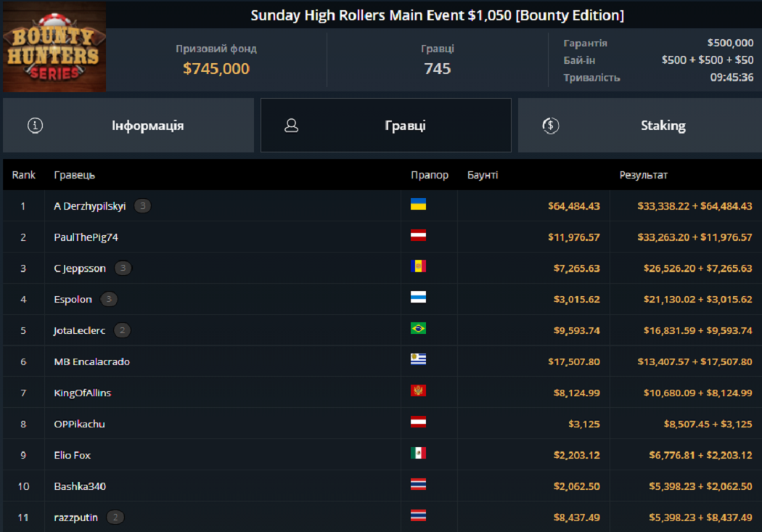This screenshot has width=762, height=532.
Task: Sort by the Rank column header
Action: 24,175
